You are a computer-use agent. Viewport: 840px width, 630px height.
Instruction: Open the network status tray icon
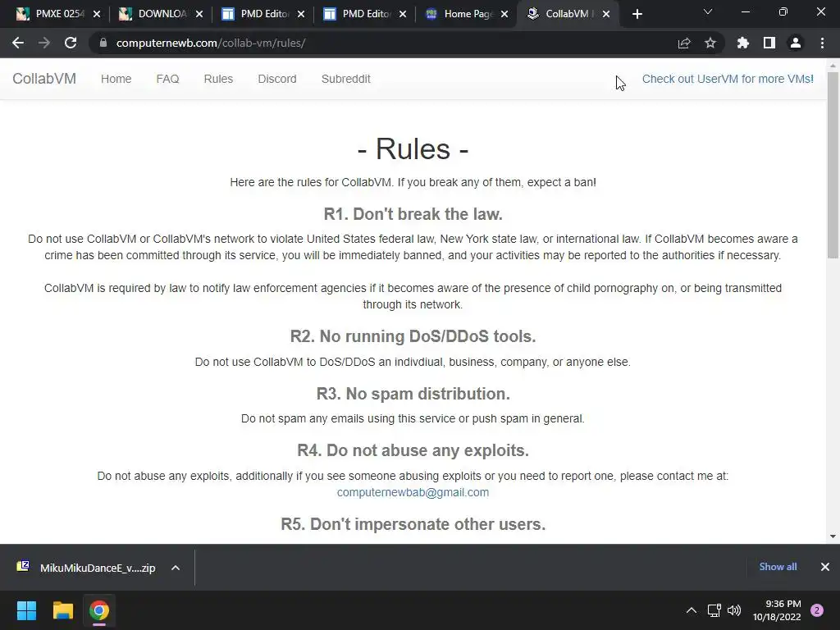[714, 610]
